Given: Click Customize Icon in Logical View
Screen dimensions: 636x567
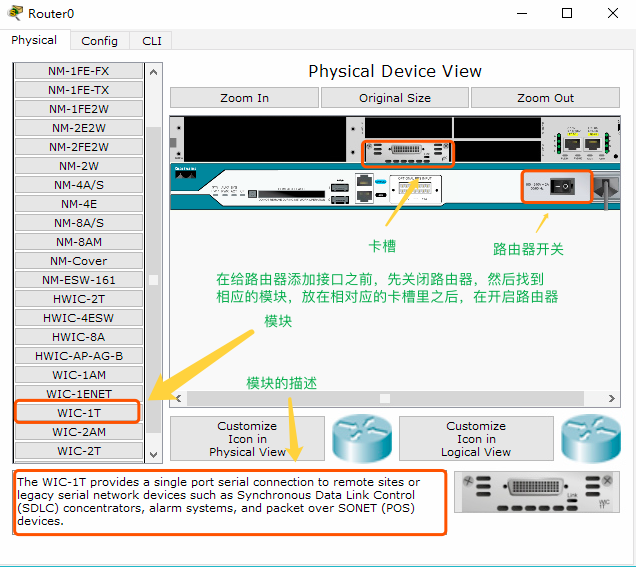Looking at the screenshot, I should (476, 439).
